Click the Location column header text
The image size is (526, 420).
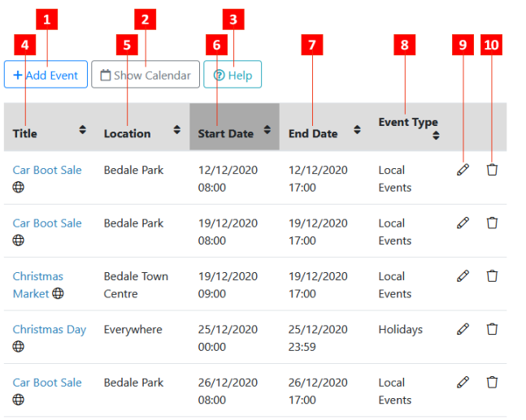127,133
